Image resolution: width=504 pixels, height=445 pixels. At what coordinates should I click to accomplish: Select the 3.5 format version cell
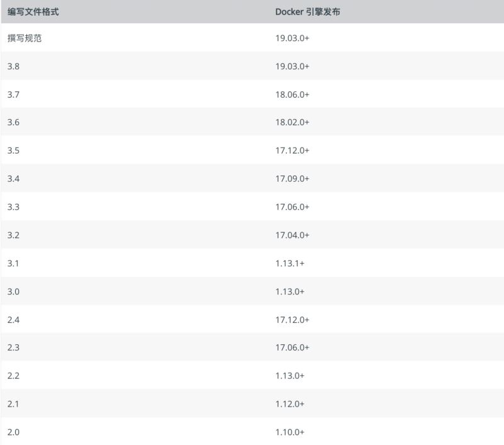coord(13,150)
